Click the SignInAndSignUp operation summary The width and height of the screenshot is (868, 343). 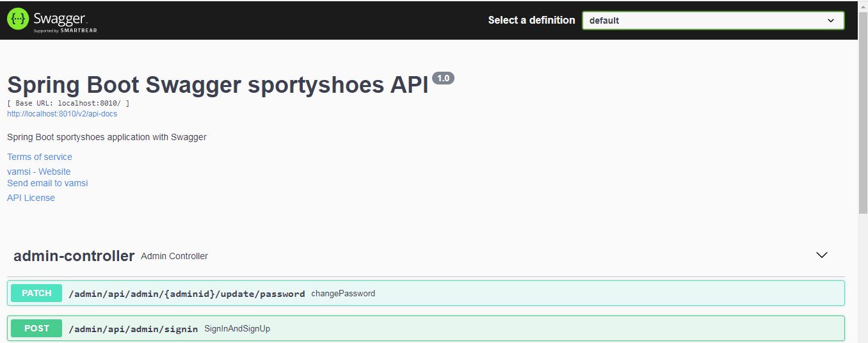coord(237,329)
